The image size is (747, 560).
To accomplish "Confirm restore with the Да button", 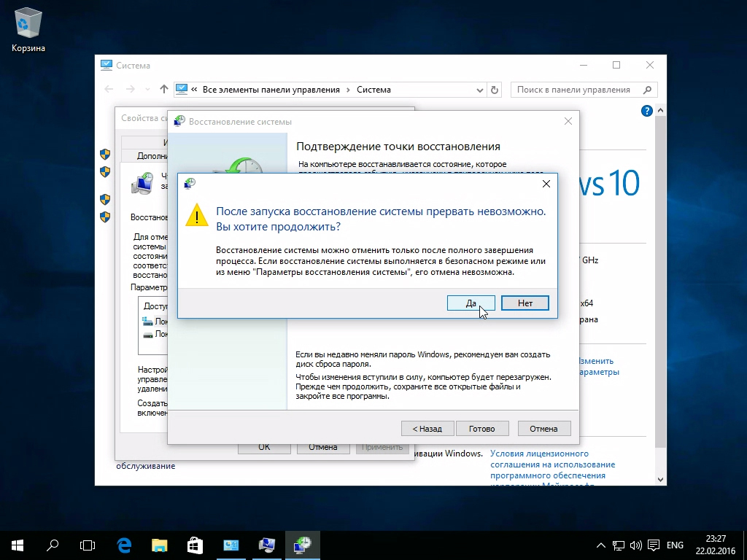I will coord(471,303).
